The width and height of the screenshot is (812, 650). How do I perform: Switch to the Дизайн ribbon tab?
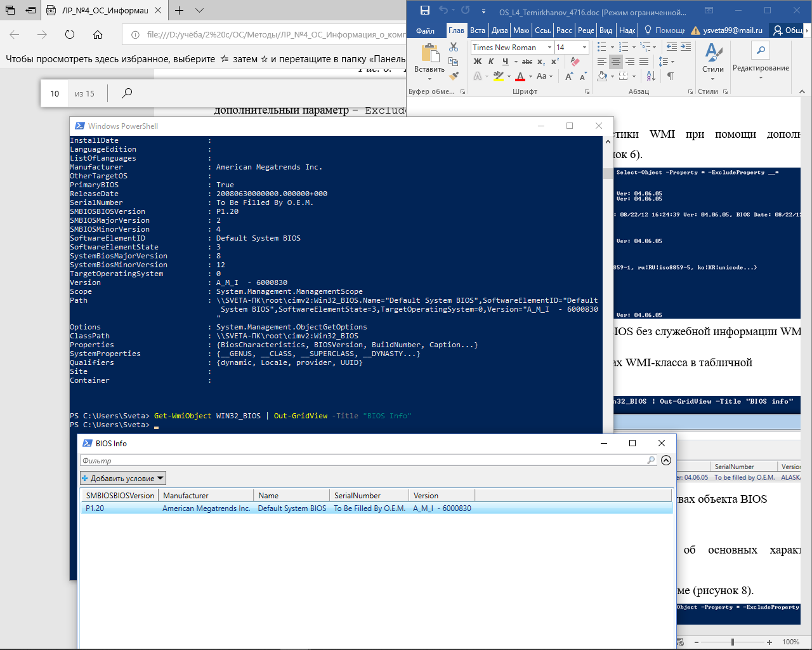pyautogui.click(x=500, y=30)
